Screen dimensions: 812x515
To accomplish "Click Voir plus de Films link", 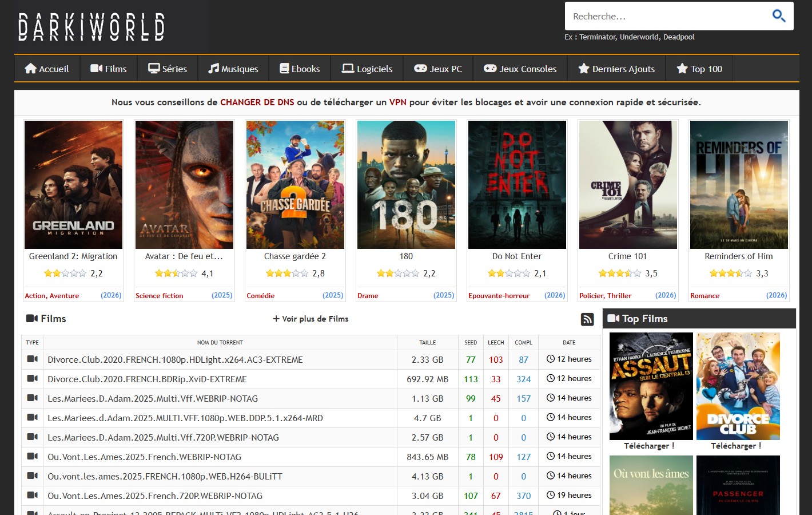I will tap(311, 319).
